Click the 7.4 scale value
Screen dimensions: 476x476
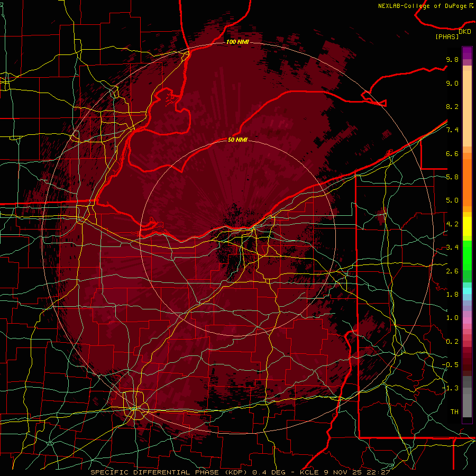(x=452, y=130)
